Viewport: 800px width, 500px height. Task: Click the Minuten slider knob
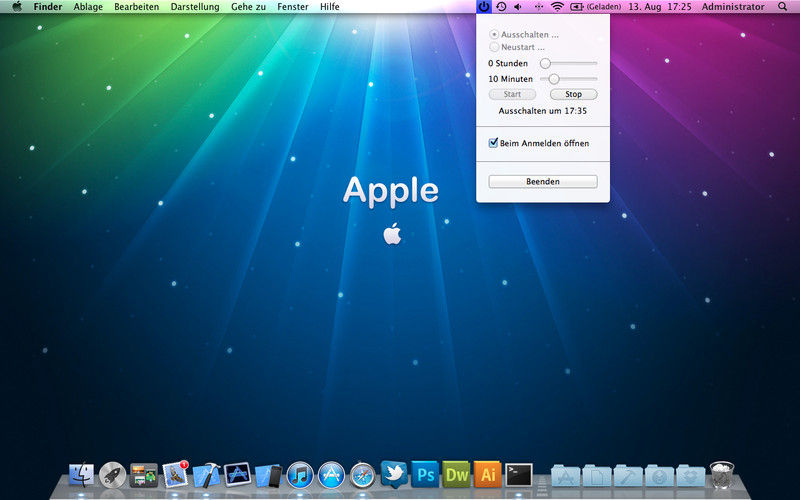554,79
